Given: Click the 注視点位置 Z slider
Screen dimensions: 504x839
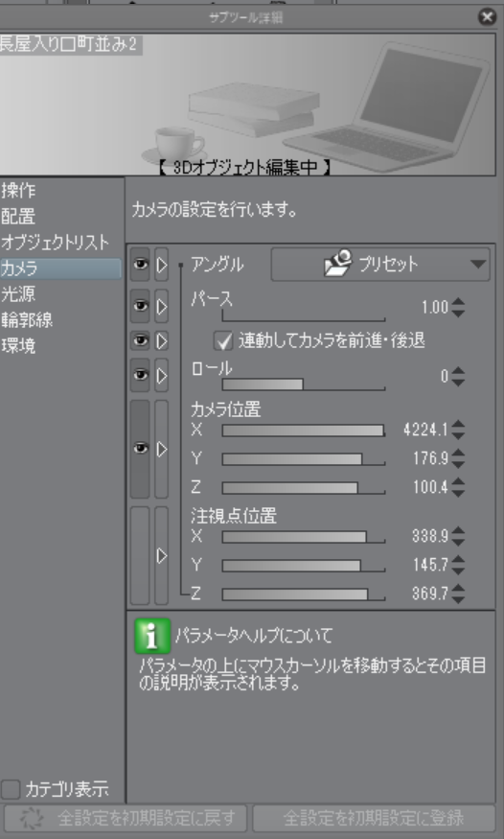Looking at the screenshot, I should click(304, 594).
